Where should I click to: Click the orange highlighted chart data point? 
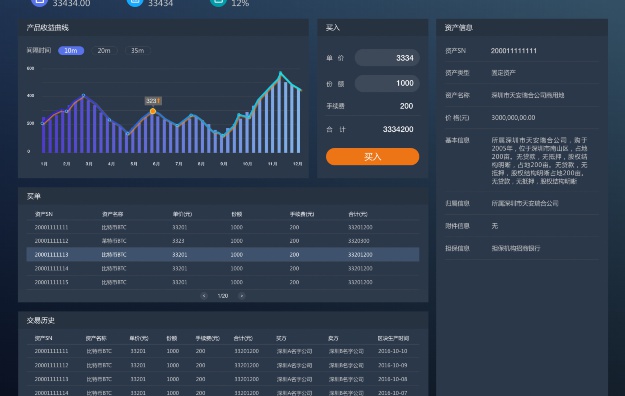point(153,111)
